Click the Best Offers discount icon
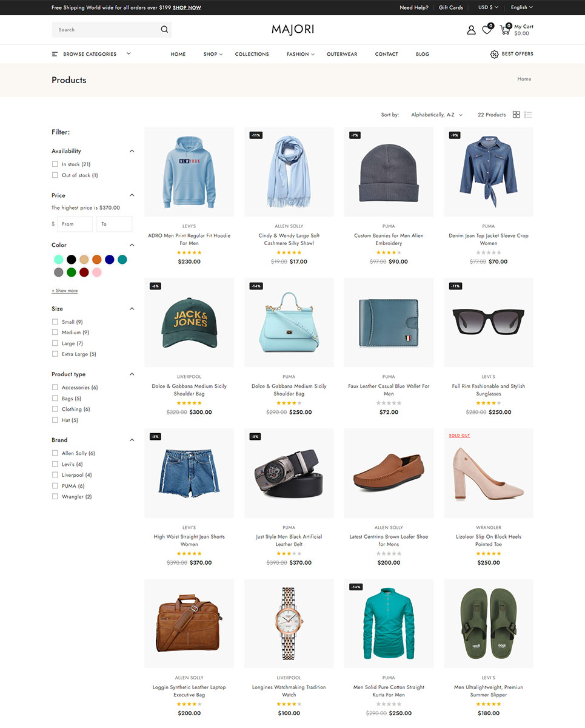Screen dimensions: 585x728 pyautogui.click(x=494, y=54)
